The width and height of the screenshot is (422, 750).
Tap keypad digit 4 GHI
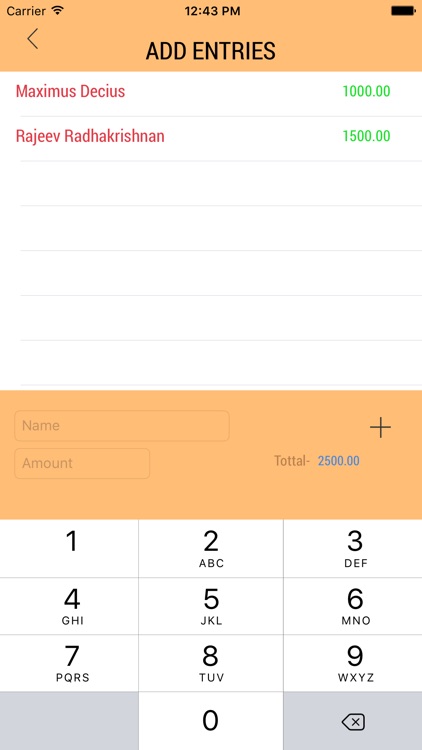pyautogui.click(x=69, y=606)
